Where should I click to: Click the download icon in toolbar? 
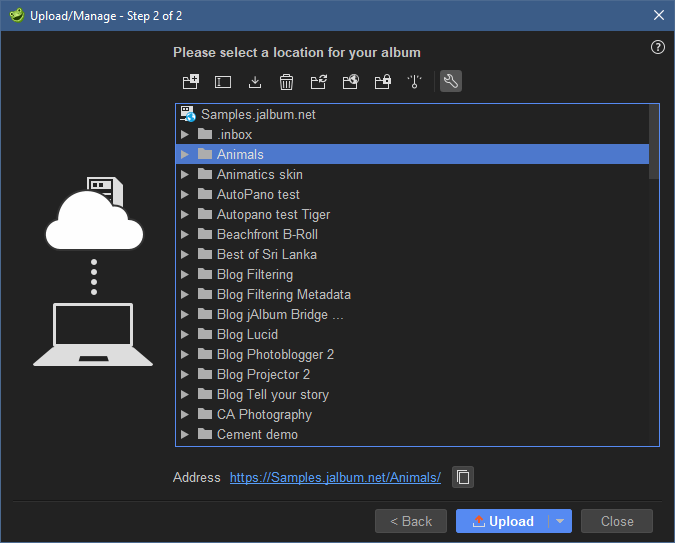[x=255, y=82]
